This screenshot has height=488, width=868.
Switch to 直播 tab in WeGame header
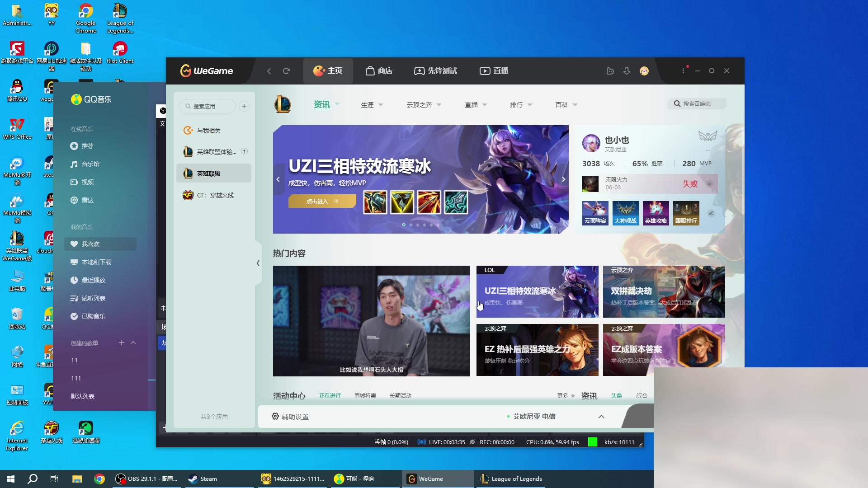coord(494,71)
